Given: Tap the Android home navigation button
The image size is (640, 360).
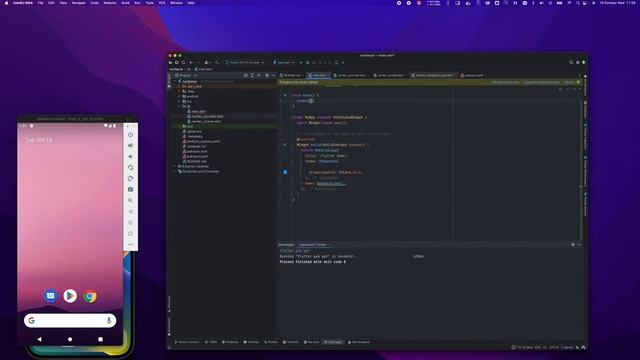Looking at the screenshot, I should coord(70,339).
